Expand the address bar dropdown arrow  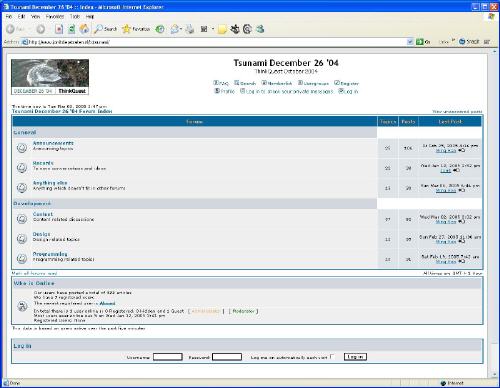410,42
